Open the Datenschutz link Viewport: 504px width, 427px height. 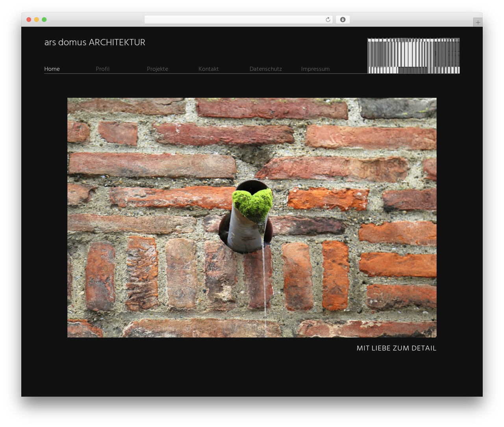coord(266,69)
